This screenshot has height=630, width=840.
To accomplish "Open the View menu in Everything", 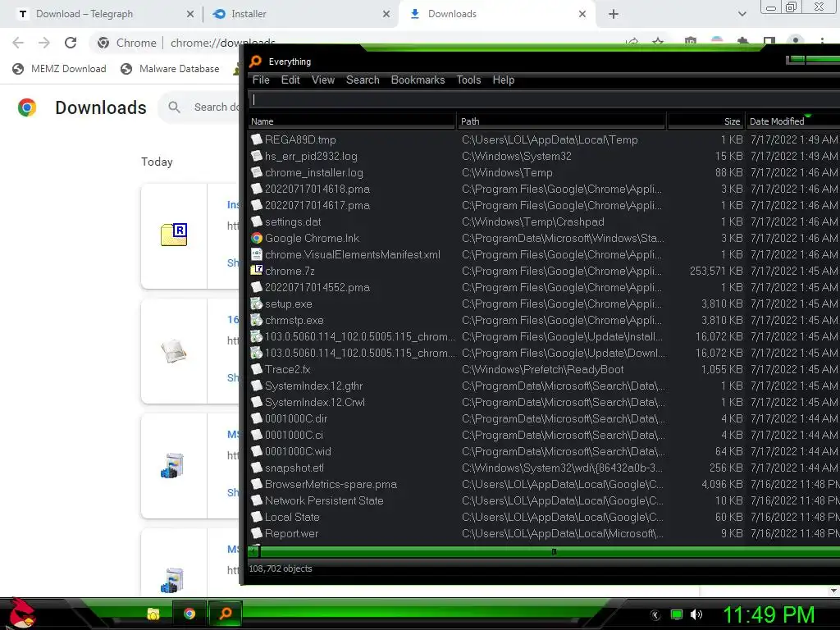I will pyautogui.click(x=323, y=80).
